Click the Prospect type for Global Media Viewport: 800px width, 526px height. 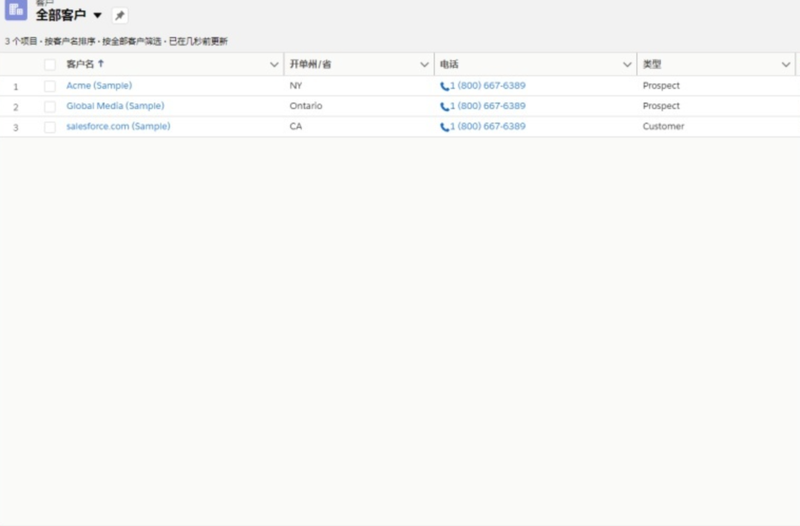point(661,106)
